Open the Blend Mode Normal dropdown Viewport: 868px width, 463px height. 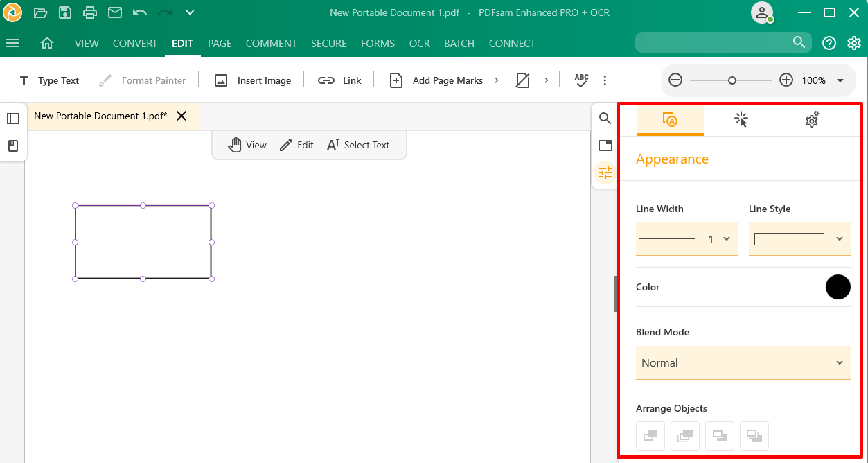(743, 362)
